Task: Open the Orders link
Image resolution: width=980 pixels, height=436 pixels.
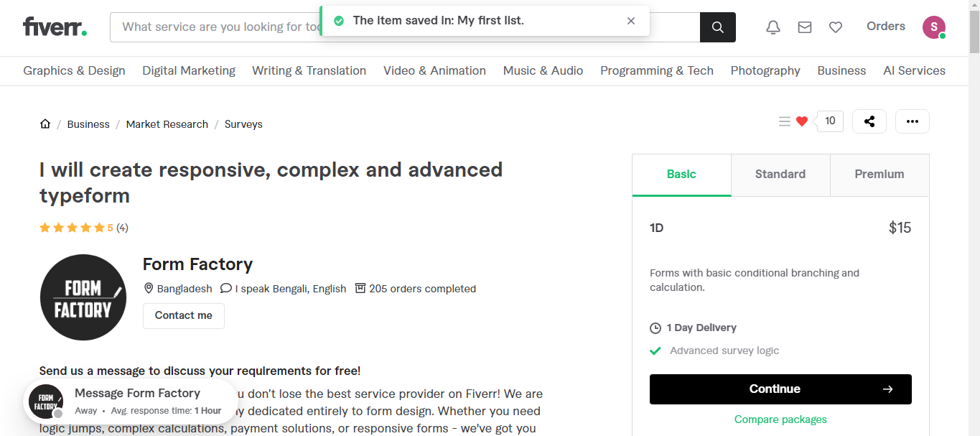Action: [886, 27]
